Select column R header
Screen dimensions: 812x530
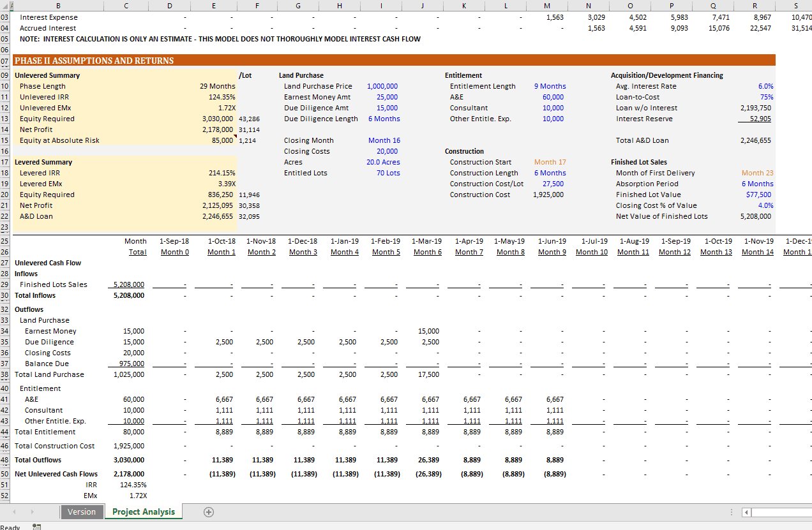[x=755, y=6]
